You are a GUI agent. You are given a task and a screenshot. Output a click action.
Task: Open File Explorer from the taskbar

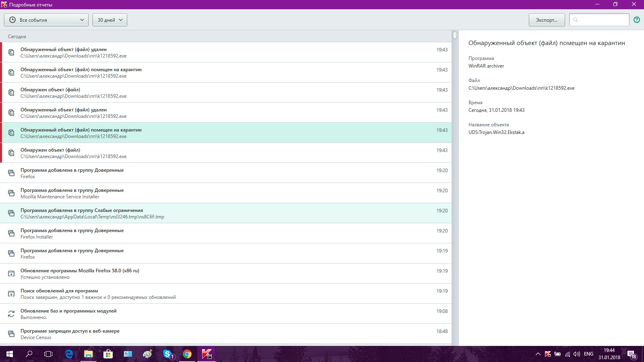88,354
